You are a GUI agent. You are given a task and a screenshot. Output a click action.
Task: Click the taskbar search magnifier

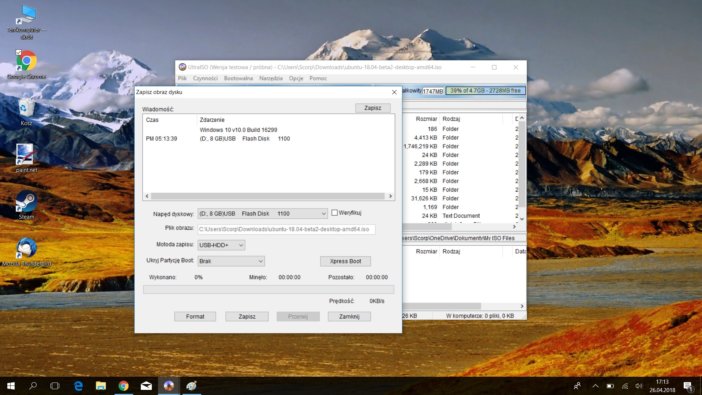click(33, 386)
